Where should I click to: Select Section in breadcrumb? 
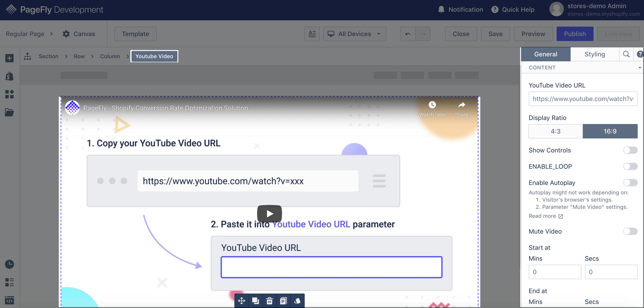point(48,56)
